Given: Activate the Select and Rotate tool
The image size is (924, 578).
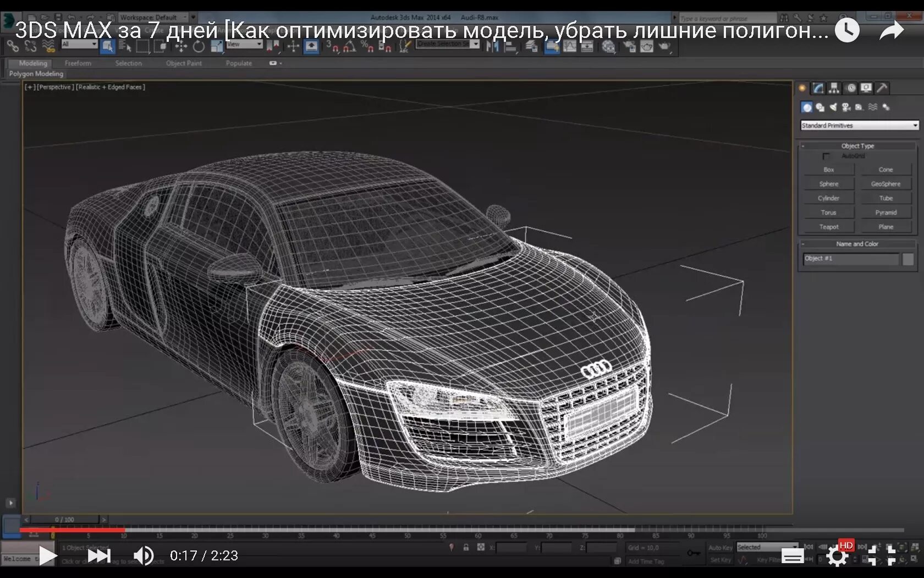Looking at the screenshot, I should pyautogui.click(x=199, y=46).
